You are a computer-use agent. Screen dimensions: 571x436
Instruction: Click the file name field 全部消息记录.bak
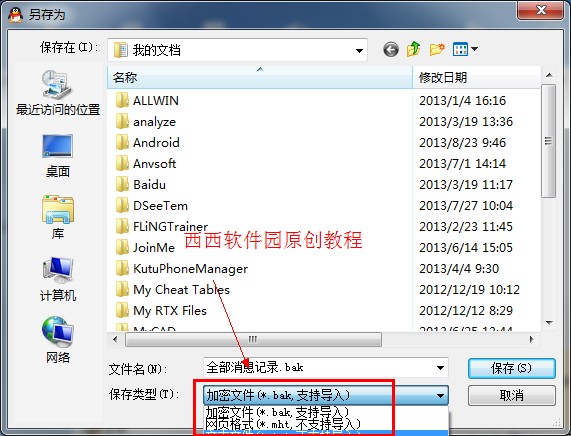click(319, 368)
